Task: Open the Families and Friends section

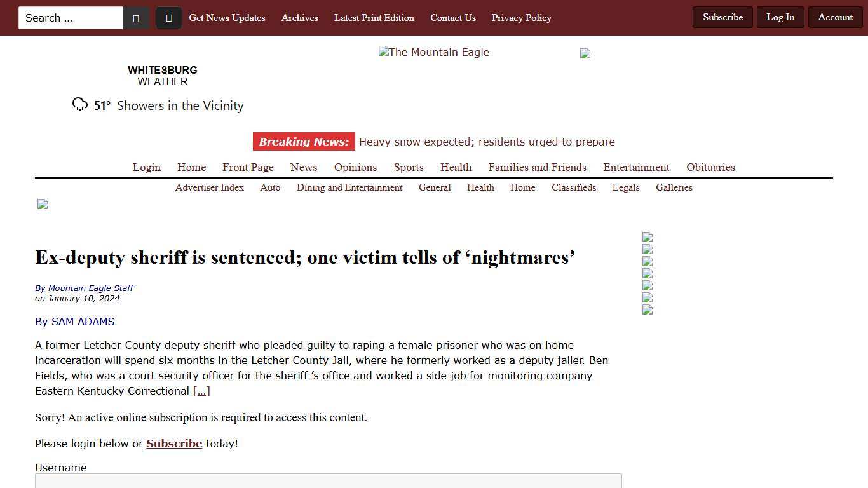Action: click(537, 167)
